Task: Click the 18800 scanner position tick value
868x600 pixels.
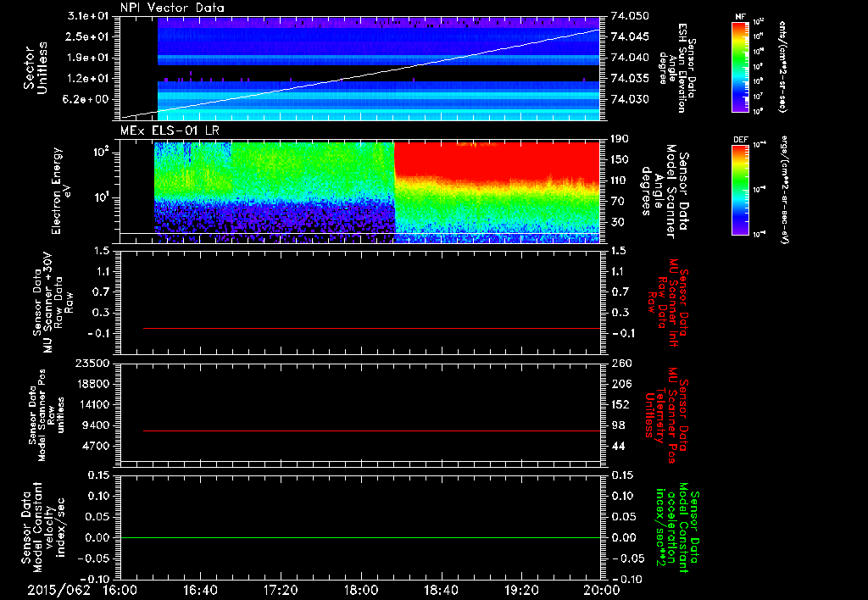Action: [93, 384]
